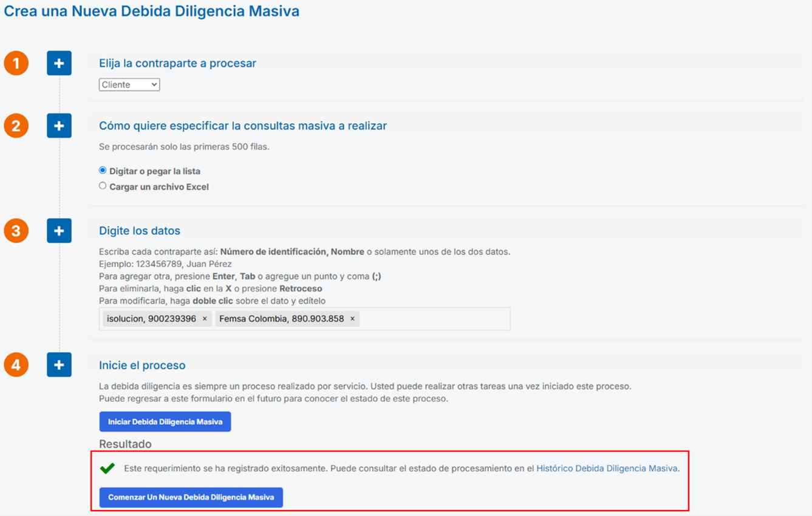812x516 pixels.
Task: Expand the 'Inicie el proceso' section with its plus
Action: (59, 364)
